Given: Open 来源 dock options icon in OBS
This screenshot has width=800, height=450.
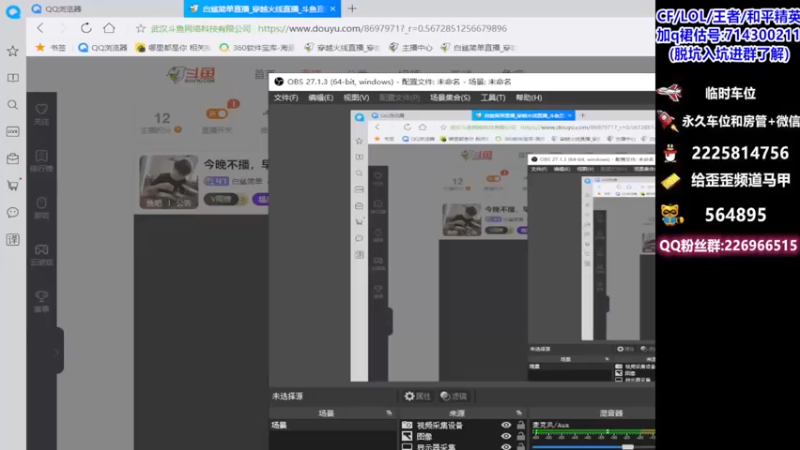Looking at the screenshot, I should 519,413.
